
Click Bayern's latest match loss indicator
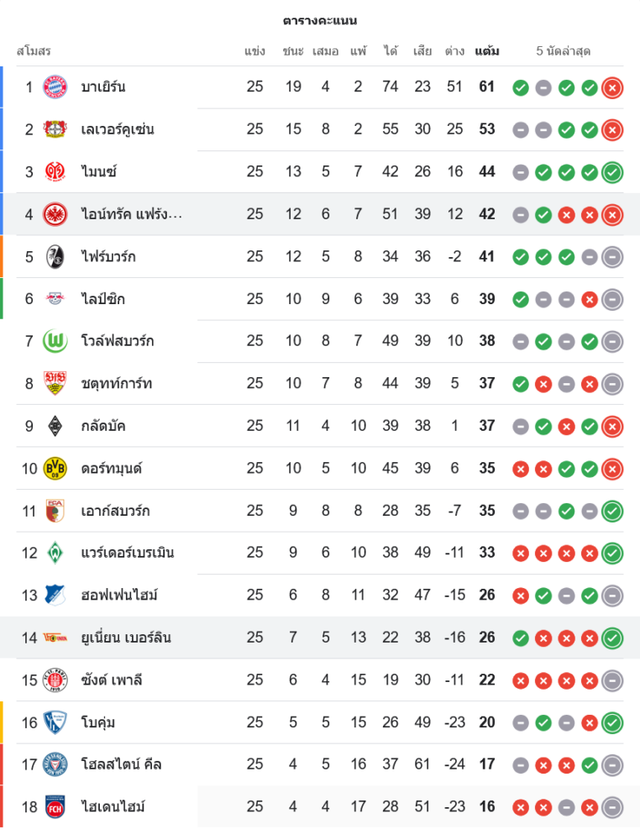[x=612, y=87]
